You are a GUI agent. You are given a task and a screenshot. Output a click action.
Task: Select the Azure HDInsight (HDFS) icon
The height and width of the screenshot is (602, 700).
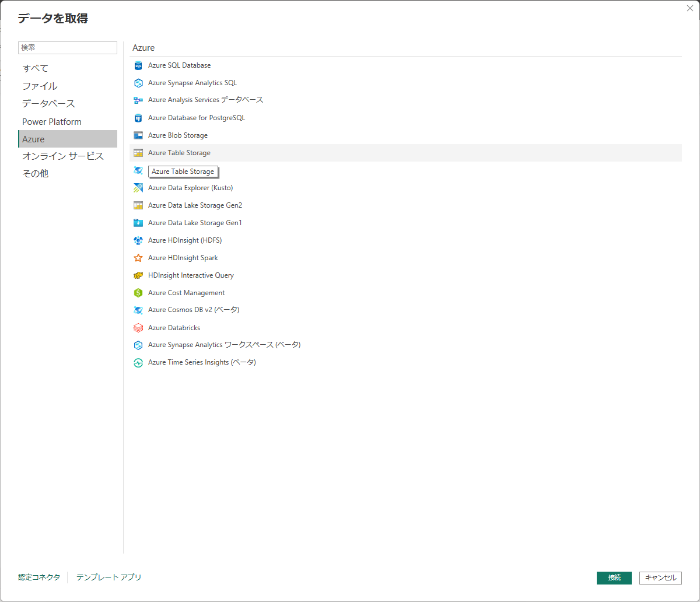pyautogui.click(x=139, y=240)
